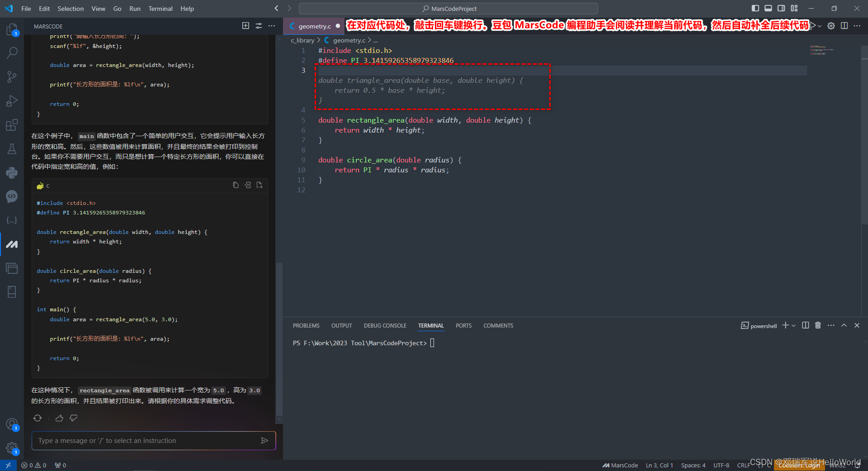The image size is (868, 471).
Task: Maximize the terminal panel with chevron
Action: click(x=844, y=325)
